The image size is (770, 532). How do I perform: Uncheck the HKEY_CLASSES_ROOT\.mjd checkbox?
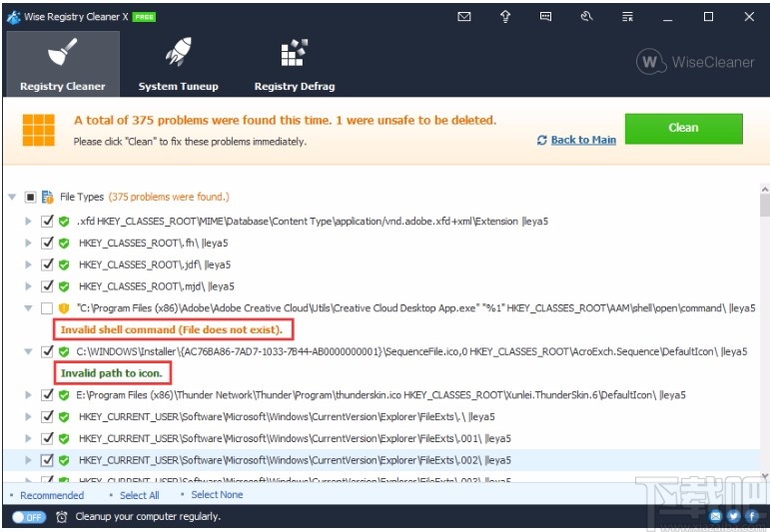click(x=47, y=286)
